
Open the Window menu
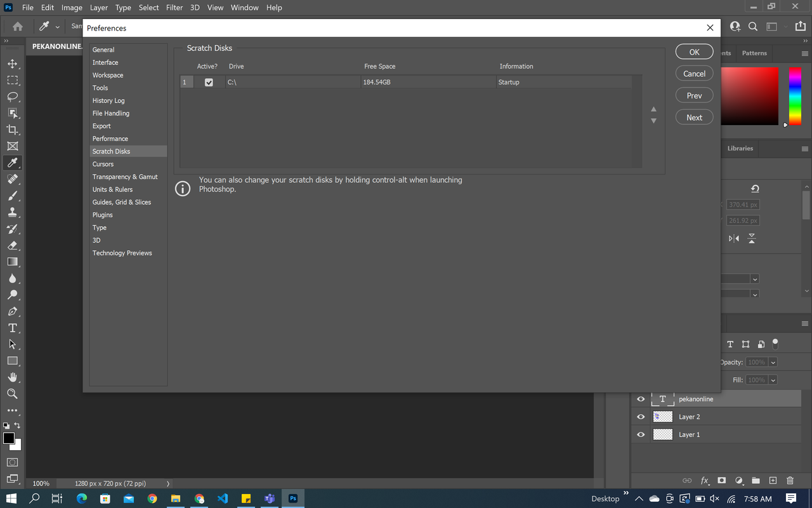coord(244,8)
